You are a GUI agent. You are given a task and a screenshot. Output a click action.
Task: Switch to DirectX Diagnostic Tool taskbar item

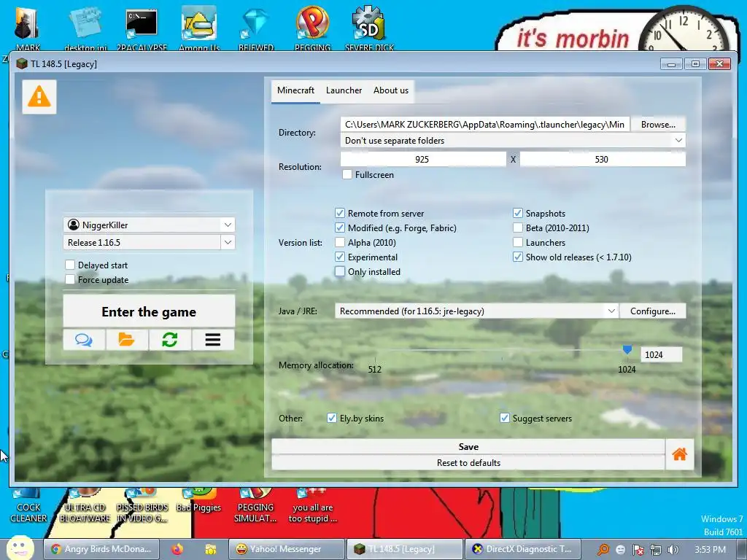tap(524, 549)
